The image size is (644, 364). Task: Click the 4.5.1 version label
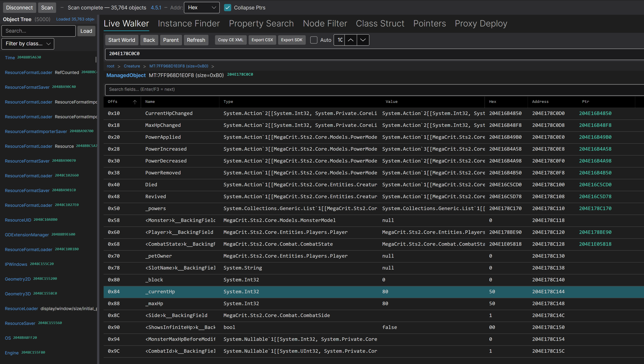click(156, 8)
